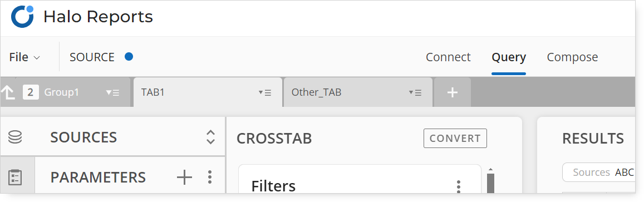
Task: Click the CONVERT button
Action: (455, 139)
